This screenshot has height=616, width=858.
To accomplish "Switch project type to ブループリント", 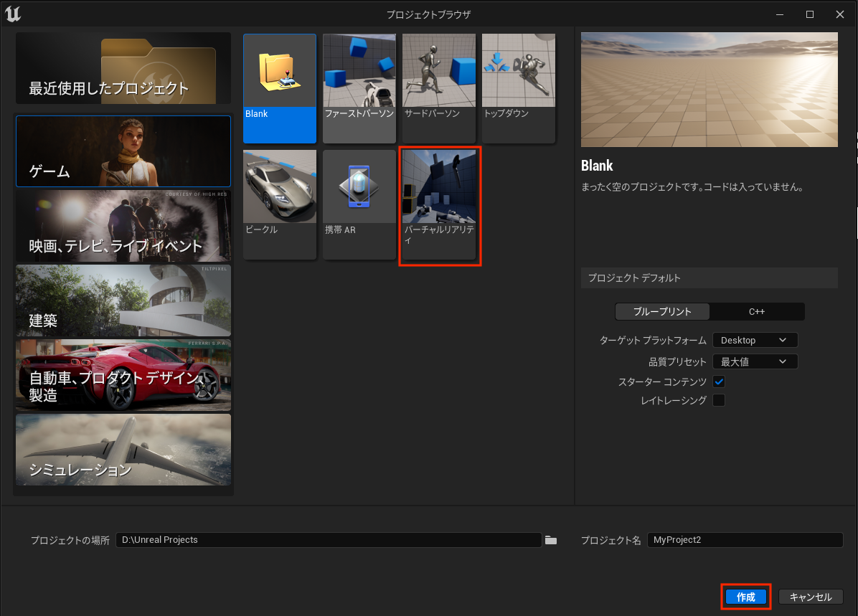I will pyautogui.click(x=662, y=312).
